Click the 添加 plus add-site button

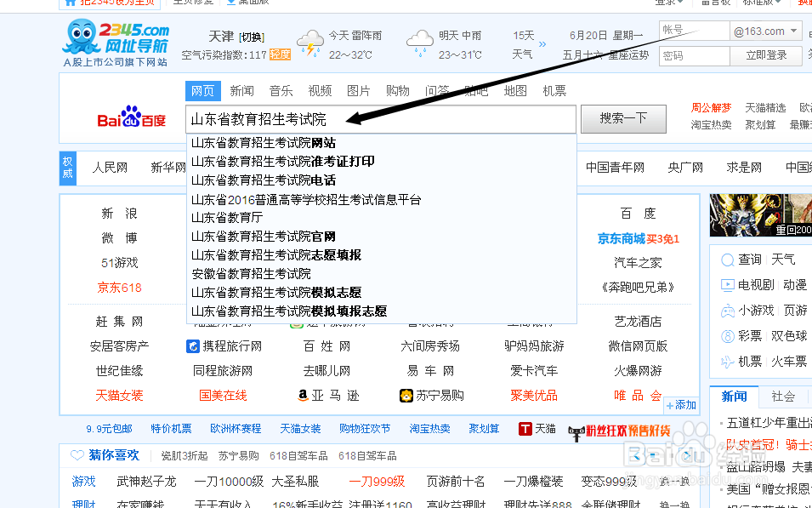click(681, 405)
